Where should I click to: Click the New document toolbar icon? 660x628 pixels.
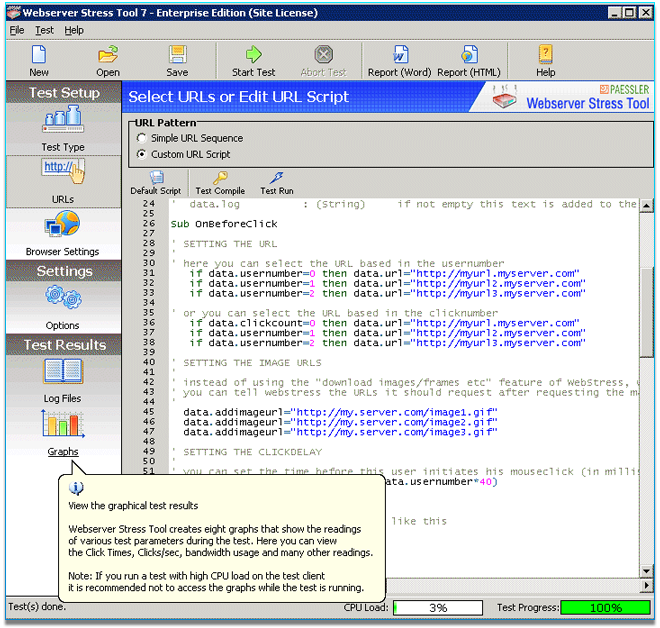[39, 55]
